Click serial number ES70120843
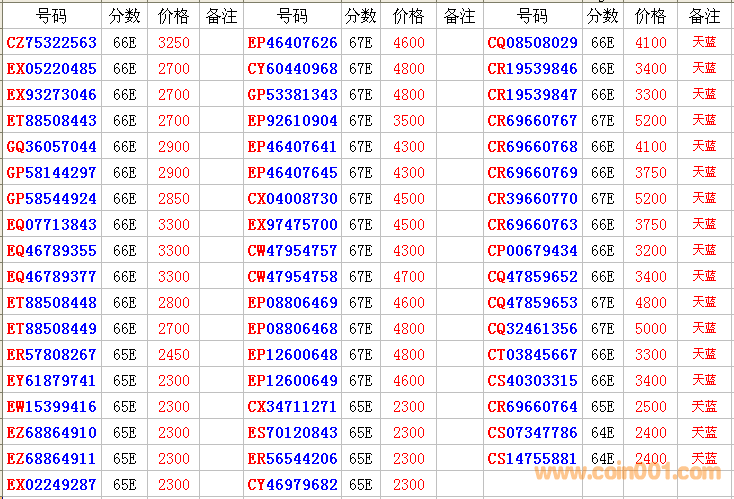This screenshot has width=734, height=499. (x=293, y=433)
